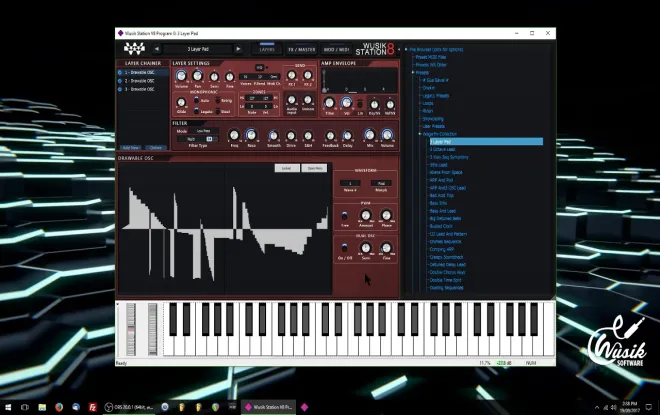This screenshot has height=415, width=660.
Task: Click the Filter Reso knob
Action: pyautogui.click(x=251, y=135)
